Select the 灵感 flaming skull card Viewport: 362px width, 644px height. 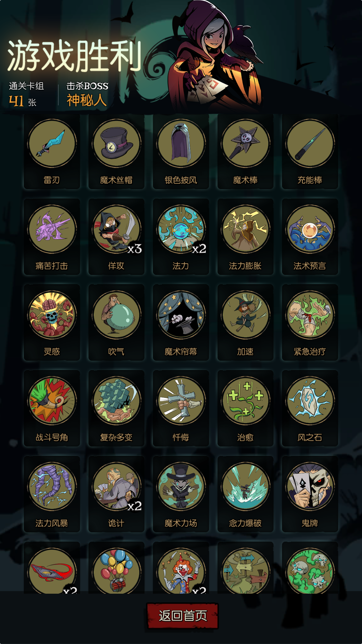[x=52, y=322]
